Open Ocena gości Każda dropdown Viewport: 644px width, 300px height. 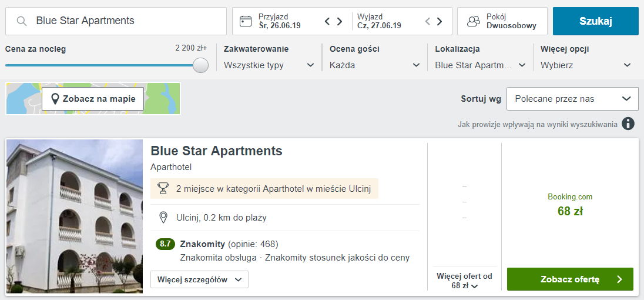(x=374, y=65)
